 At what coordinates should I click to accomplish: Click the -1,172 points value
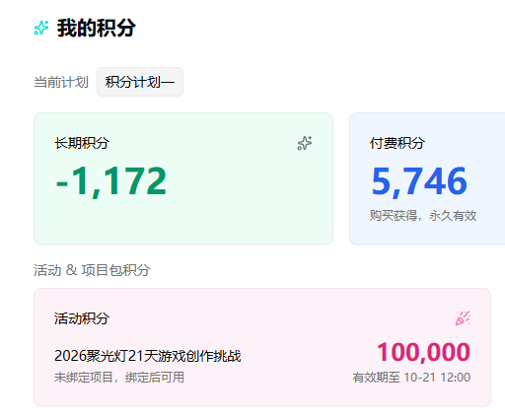click(111, 181)
